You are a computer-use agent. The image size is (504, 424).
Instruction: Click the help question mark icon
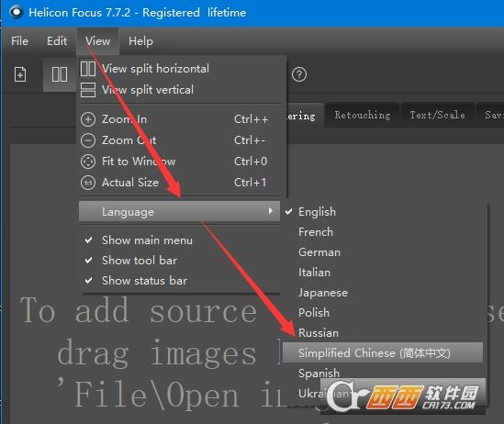[x=299, y=74]
